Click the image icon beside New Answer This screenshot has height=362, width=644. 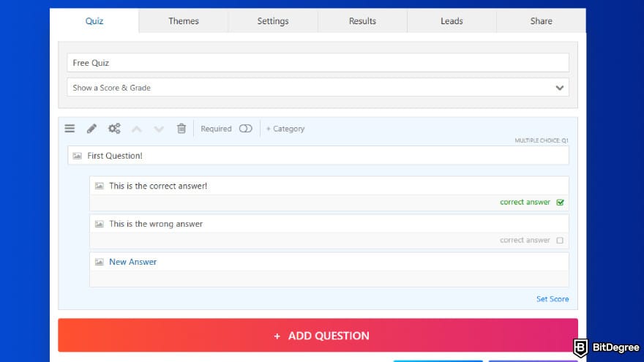coord(100,263)
